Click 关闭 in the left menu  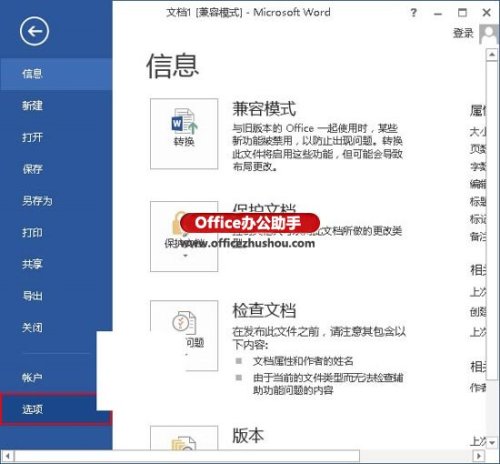click(x=56, y=327)
